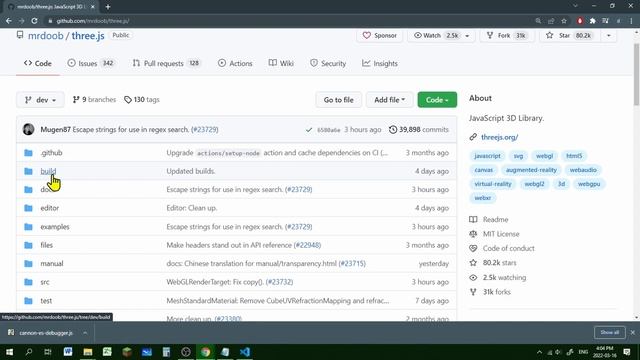This screenshot has width=640, height=360.
Task: Select the webgl topic tag
Action: coord(544,156)
